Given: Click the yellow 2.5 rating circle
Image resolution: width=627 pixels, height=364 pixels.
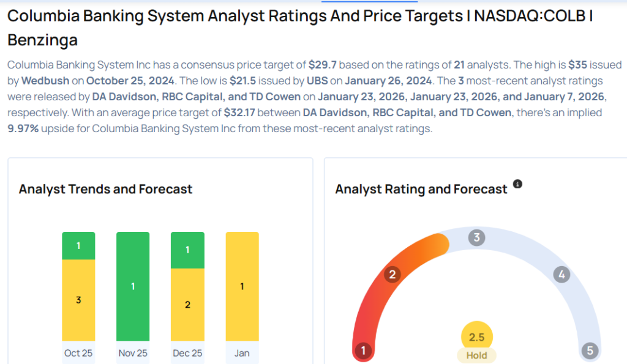Looking at the screenshot, I should click(476, 337).
